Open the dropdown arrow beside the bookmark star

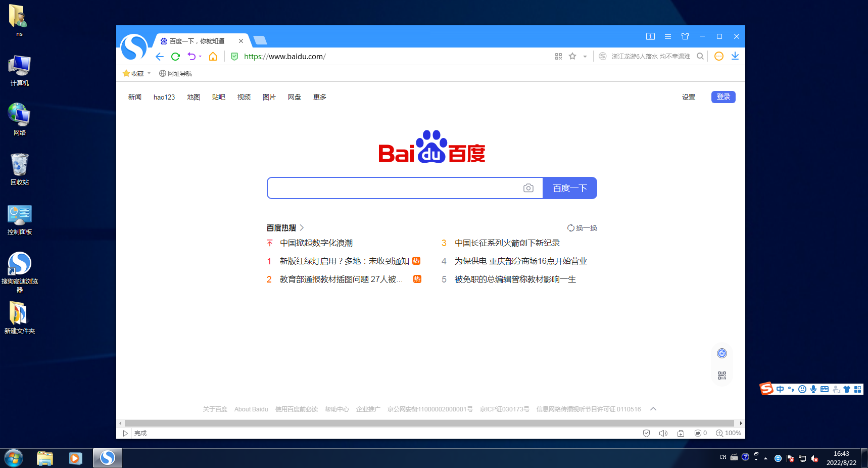click(585, 57)
